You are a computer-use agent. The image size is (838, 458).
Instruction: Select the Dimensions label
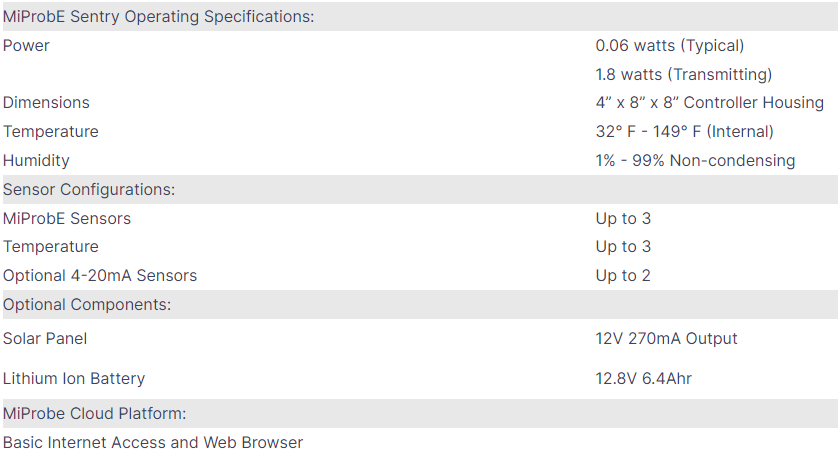point(46,103)
